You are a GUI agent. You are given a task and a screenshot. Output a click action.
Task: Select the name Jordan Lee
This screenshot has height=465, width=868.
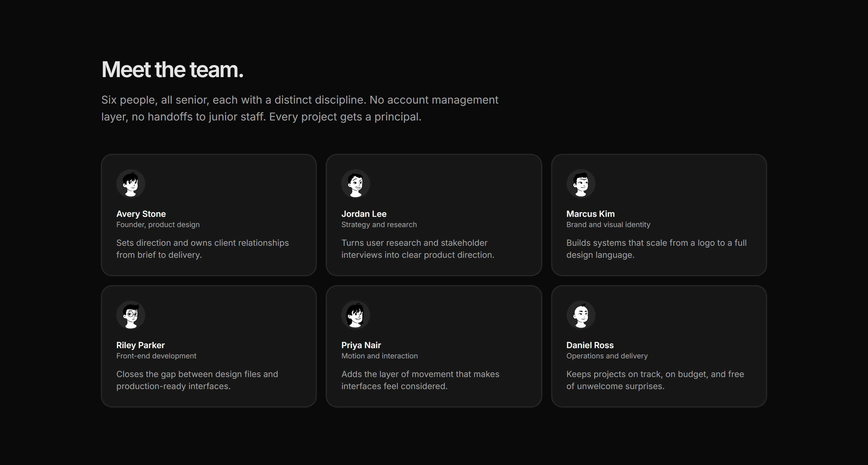pyautogui.click(x=364, y=214)
